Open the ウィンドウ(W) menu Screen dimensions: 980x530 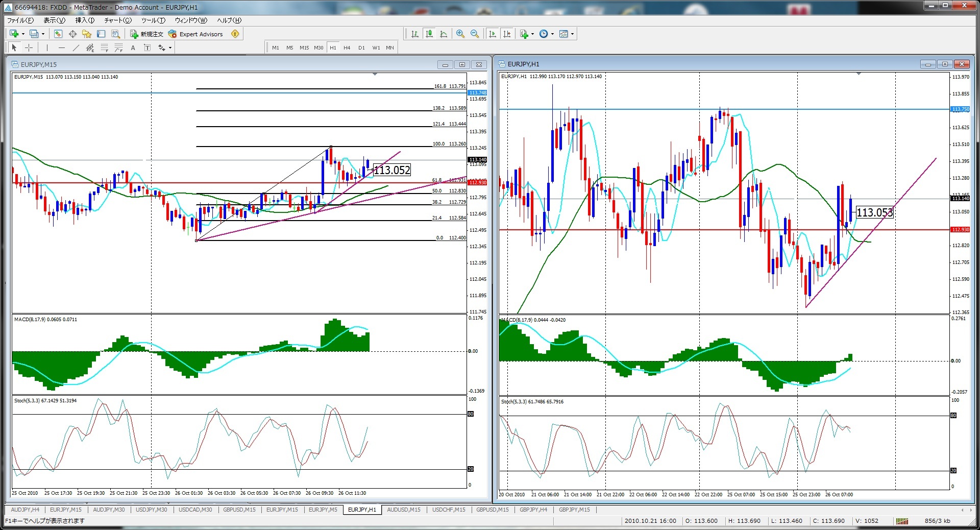click(191, 20)
